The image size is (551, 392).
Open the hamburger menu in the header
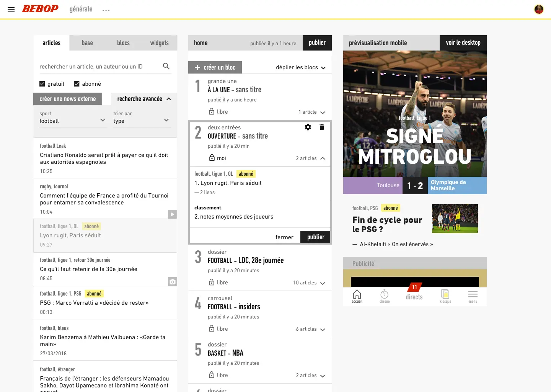[x=11, y=9]
